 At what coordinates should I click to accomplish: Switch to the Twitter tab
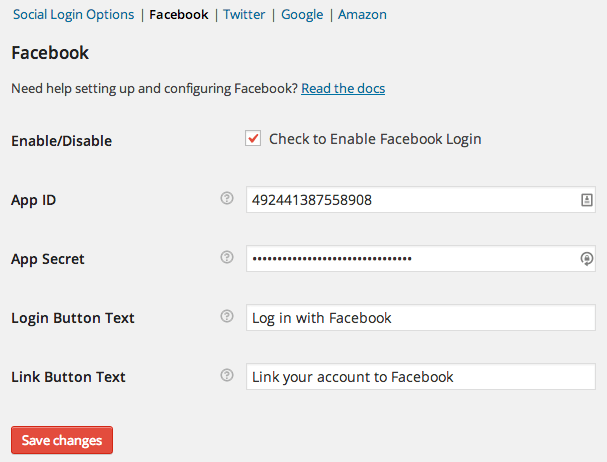244,15
